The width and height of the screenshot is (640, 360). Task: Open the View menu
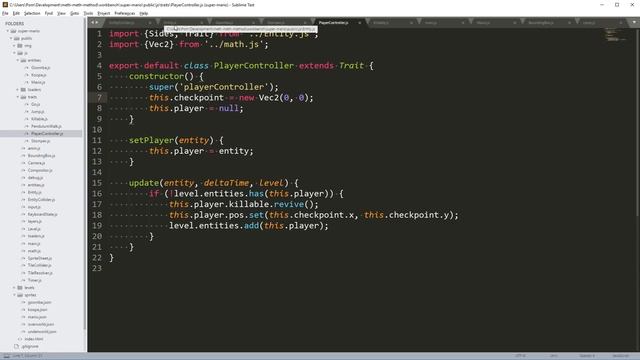[61, 13]
